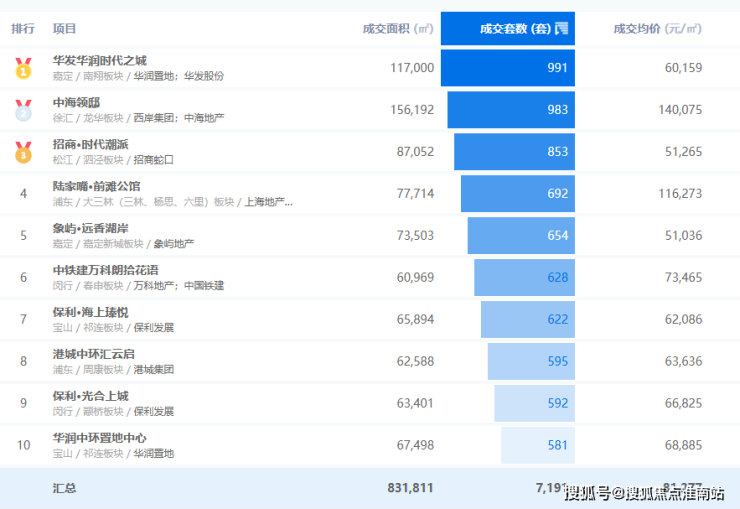Viewport: 740px width, 509px height.
Task: Select area value 117,000
Action: pos(412,68)
